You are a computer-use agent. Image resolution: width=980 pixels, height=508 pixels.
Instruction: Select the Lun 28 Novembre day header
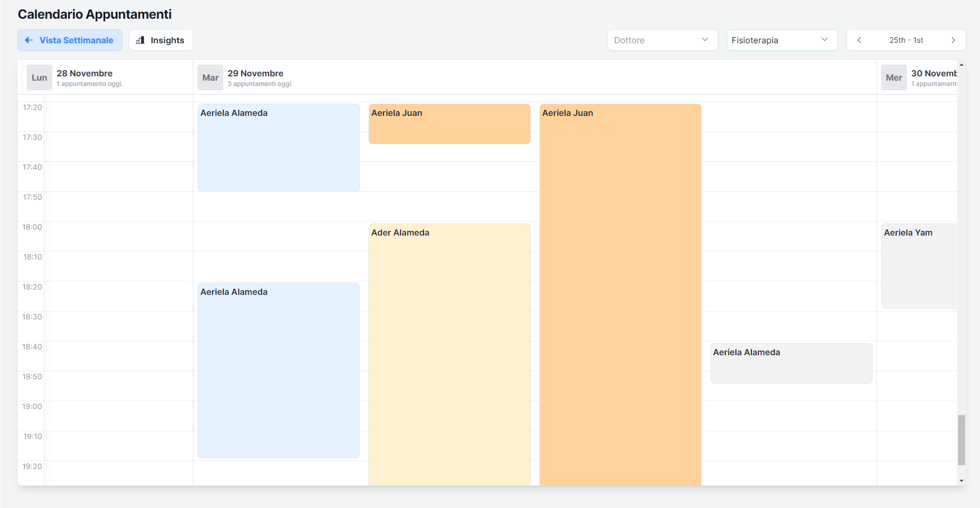tap(84, 77)
